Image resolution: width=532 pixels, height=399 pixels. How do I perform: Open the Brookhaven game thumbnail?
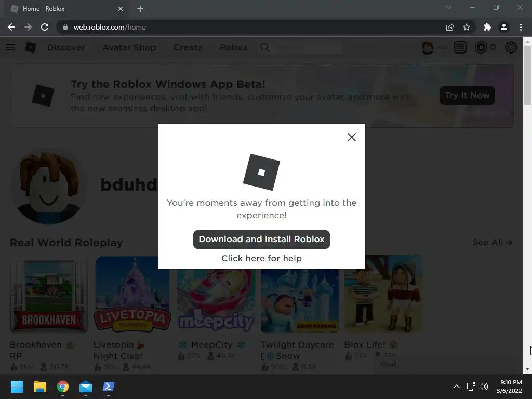coord(49,294)
